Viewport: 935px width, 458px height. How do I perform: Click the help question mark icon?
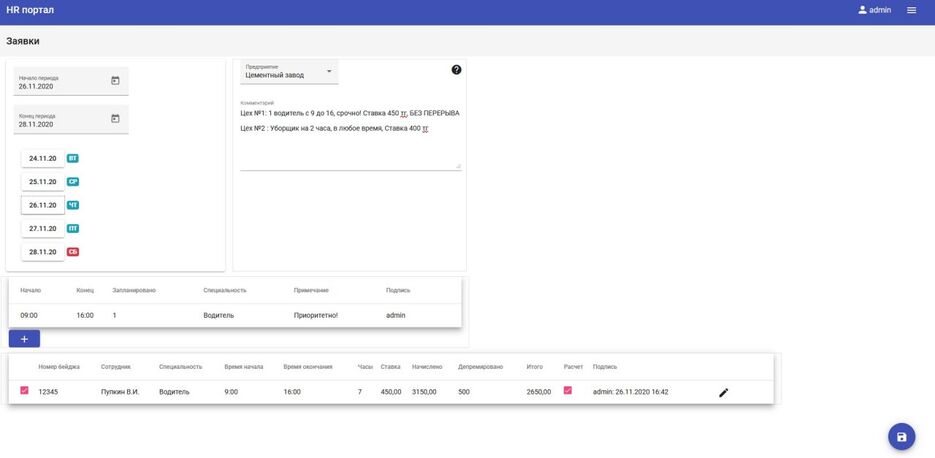(x=456, y=70)
